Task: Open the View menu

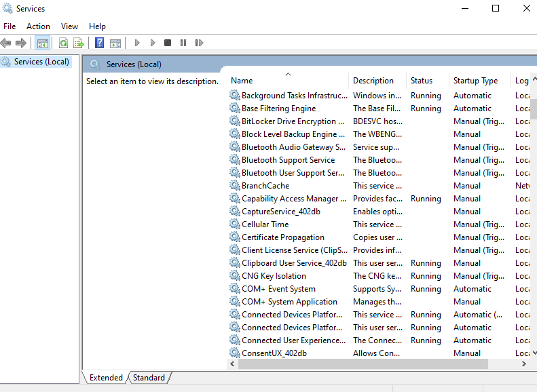Action: 69,26
